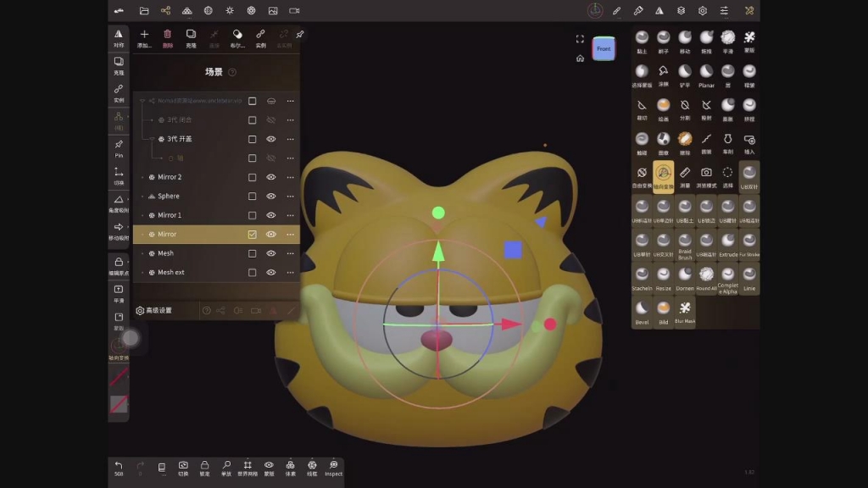Open the Inspect view option
868x488 pixels.
pyautogui.click(x=333, y=468)
